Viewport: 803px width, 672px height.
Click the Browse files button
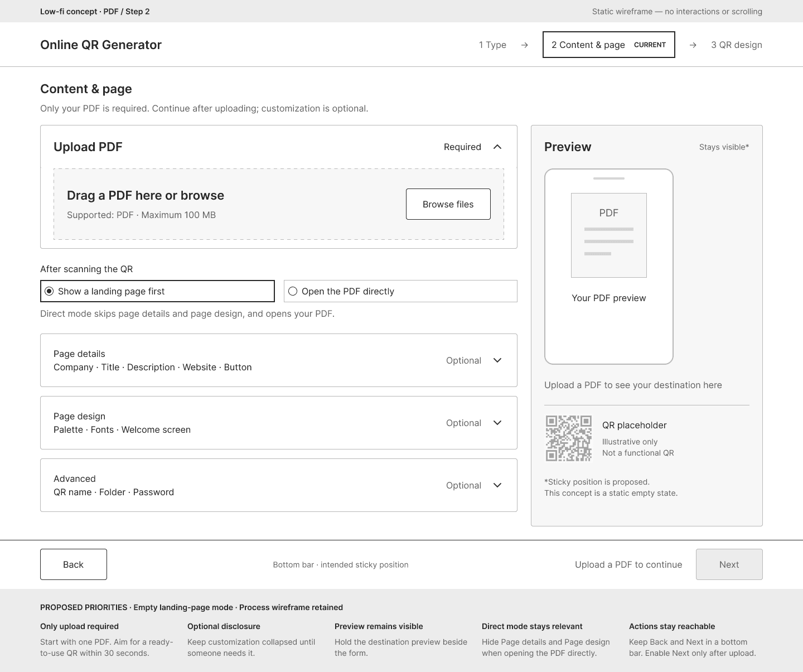click(448, 204)
